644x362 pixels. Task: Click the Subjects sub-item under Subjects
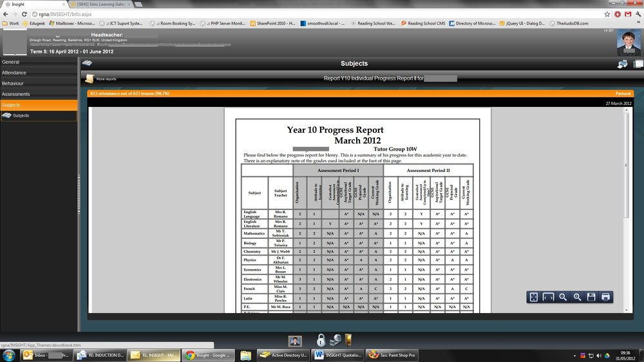click(21, 115)
